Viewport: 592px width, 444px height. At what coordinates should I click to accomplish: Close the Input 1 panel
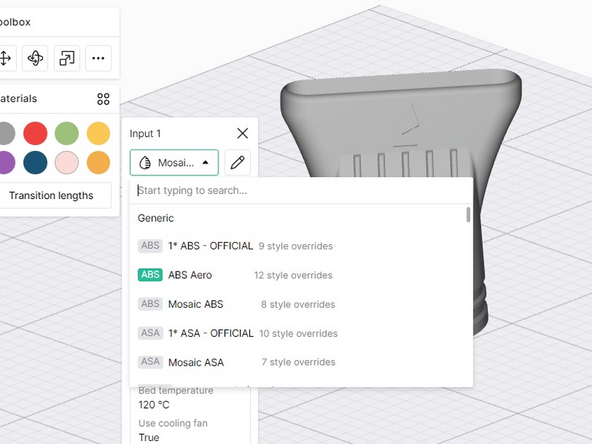click(242, 133)
